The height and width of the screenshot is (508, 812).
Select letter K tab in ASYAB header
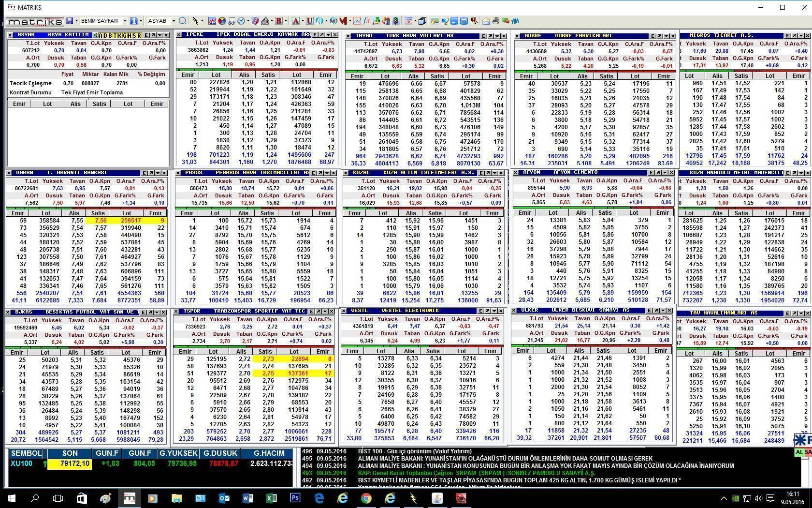120,35
